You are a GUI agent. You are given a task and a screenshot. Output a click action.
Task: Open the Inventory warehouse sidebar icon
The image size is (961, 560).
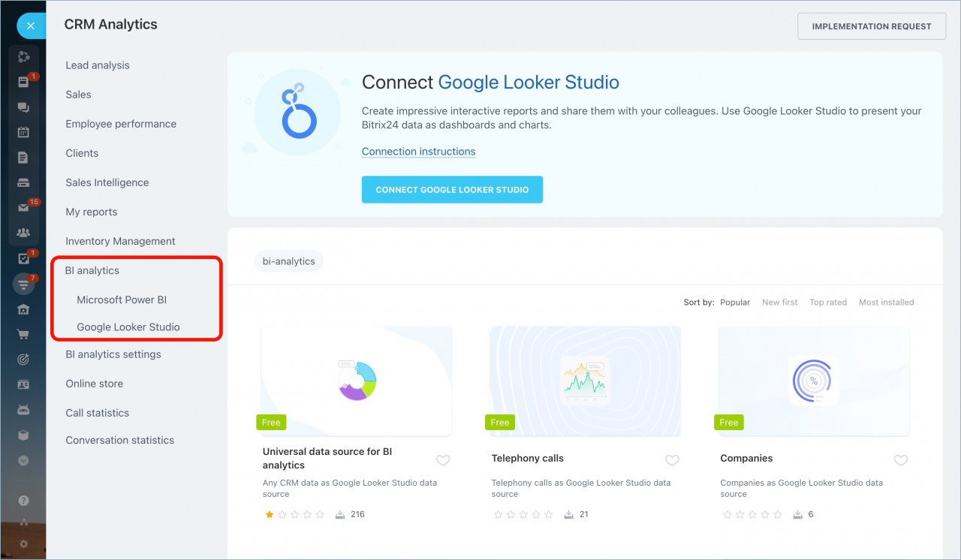click(x=23, y=309)
